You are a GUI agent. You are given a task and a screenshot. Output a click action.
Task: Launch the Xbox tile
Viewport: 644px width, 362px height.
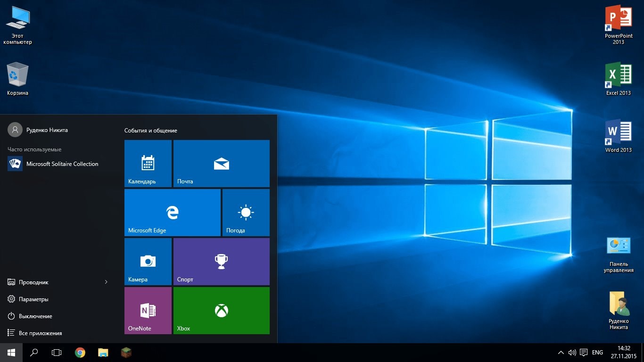pyautogui.click(x=221, y=310)
